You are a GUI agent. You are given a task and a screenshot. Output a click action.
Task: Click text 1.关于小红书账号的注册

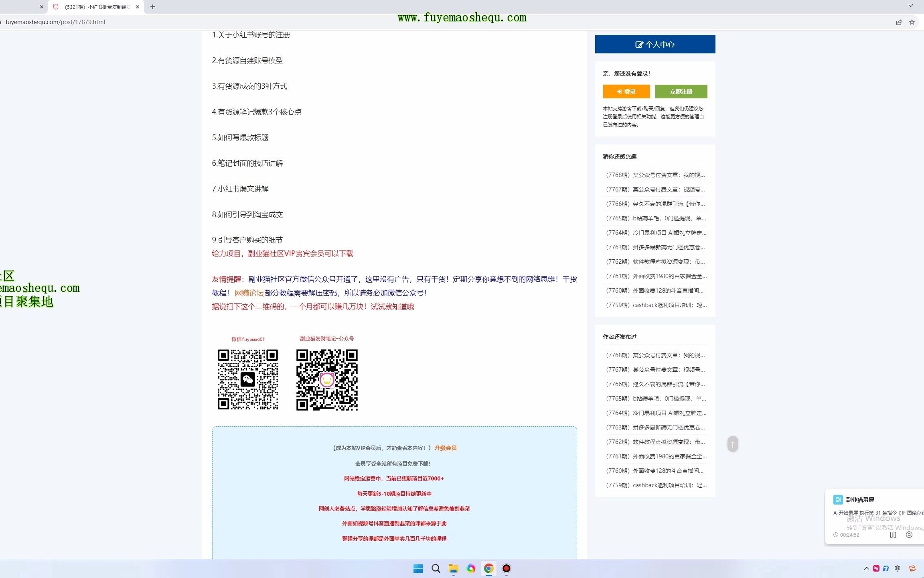tap(251, 35)
